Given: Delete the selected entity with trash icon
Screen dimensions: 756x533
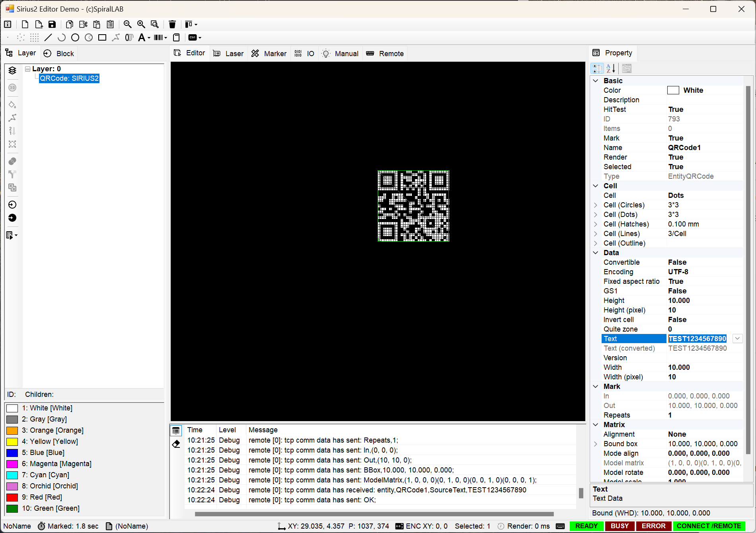Looking at the screenshot, I should click(x=172, y=24).
